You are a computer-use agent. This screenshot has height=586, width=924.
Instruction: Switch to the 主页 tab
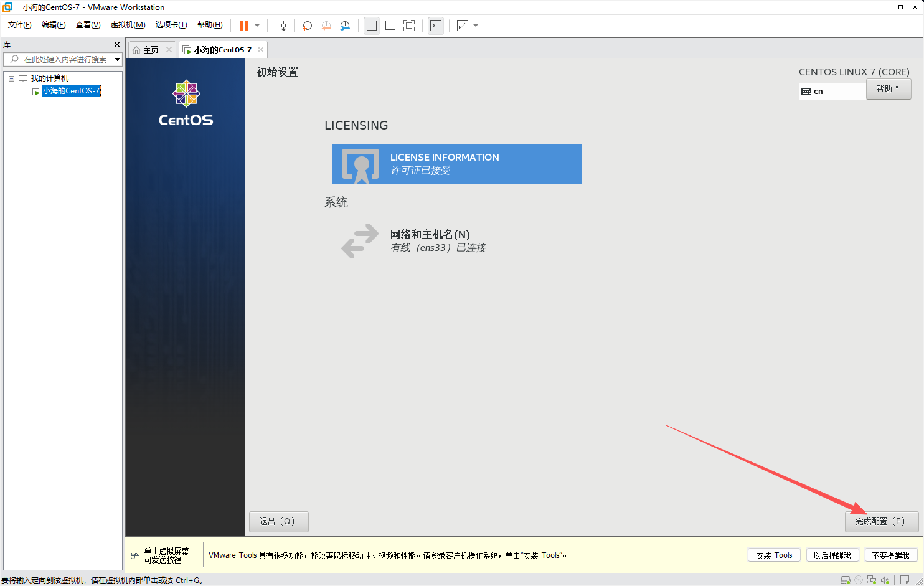[x=151, y=50]
